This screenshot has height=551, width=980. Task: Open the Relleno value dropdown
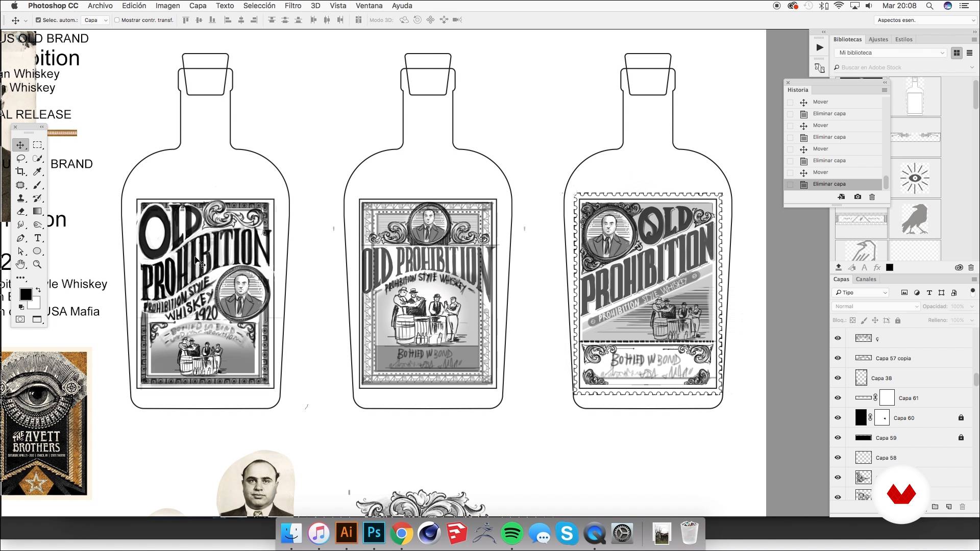[971, 320]
